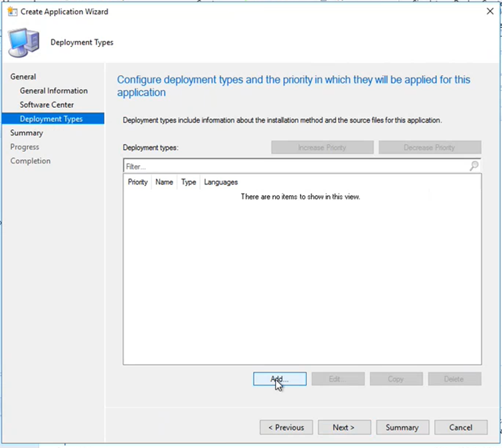Click the wizard title bar icon

pyautogui.click(x=12, y=11)
